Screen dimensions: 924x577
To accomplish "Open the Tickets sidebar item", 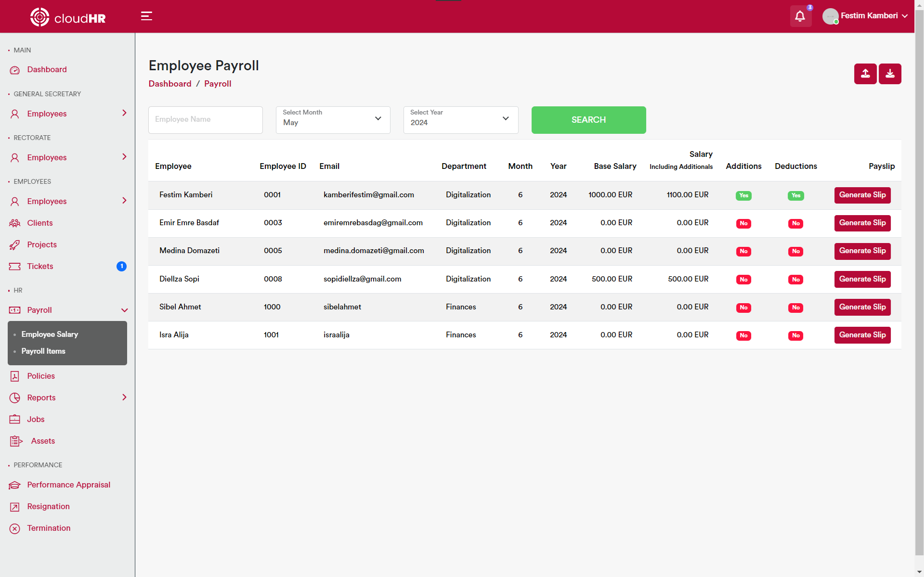I will click(x=40, y=266).
